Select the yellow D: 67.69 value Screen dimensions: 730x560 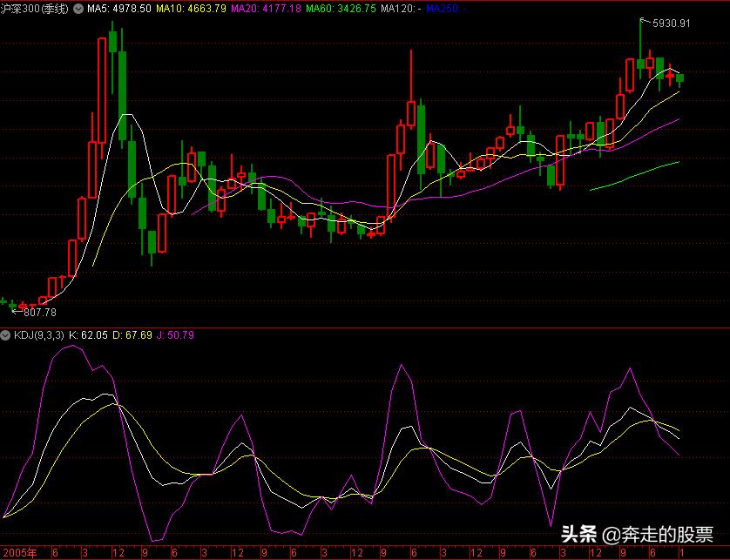pos(132,335)
